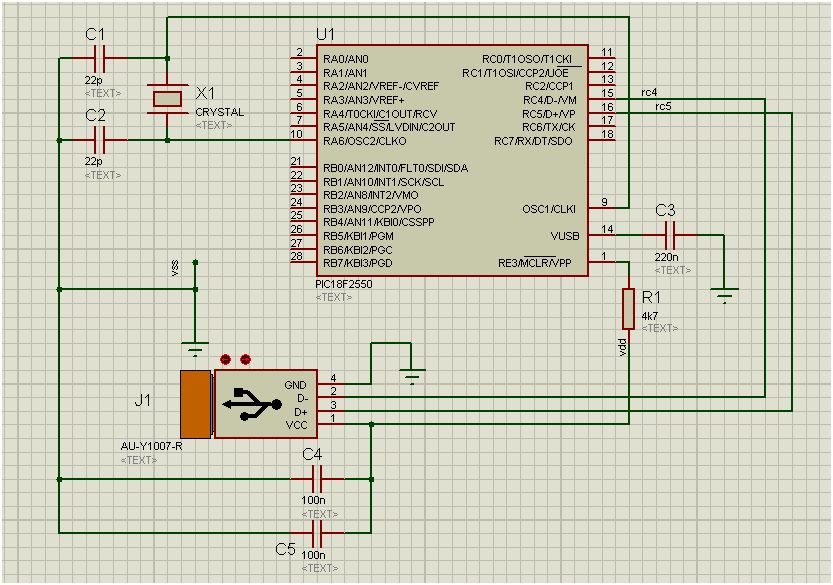
Task: Click the C3 220n capacitor symbol
Action: (670, 235)
